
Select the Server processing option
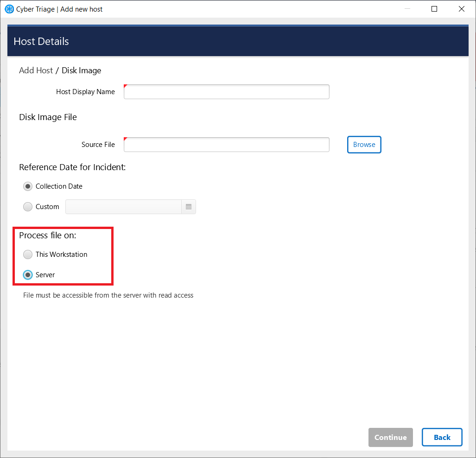pyautogui.click(x=27, y=274)
